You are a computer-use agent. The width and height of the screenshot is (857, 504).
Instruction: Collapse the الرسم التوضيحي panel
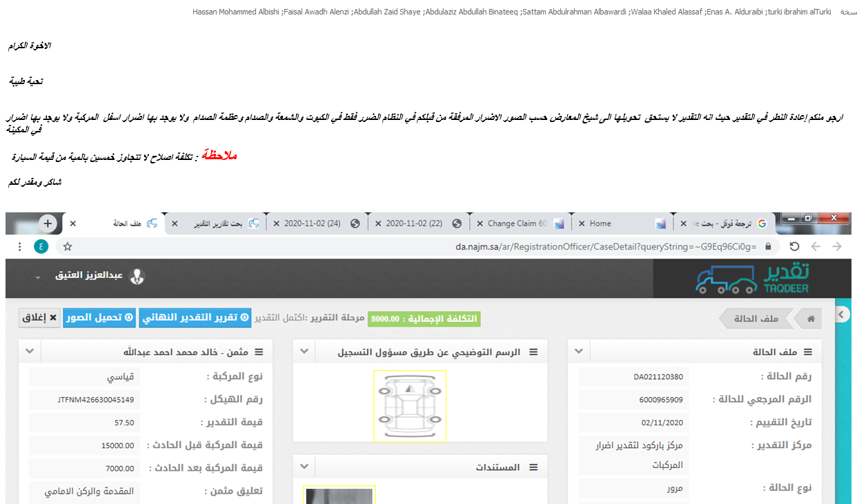tap(304, 352)
